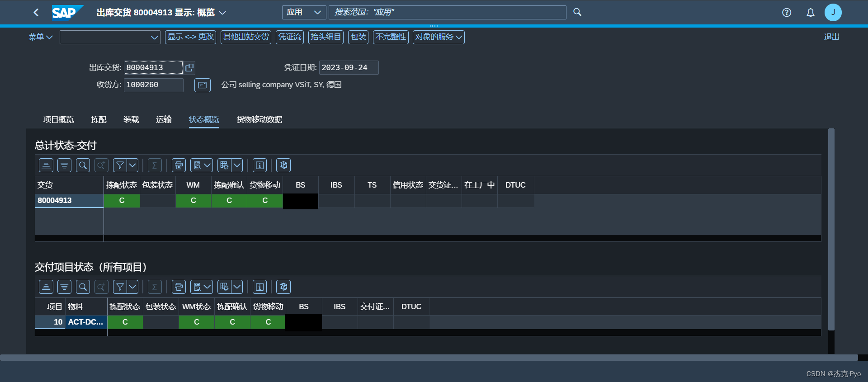Viewport: 868px width, 382px height.
Task: Open 应用 search scope dropdown
Action: (304, 12)
